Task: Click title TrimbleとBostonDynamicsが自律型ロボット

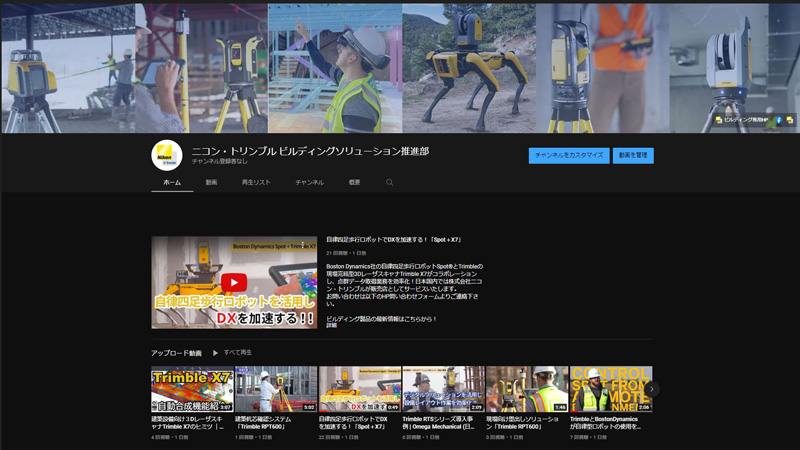Action: [606, 422]
